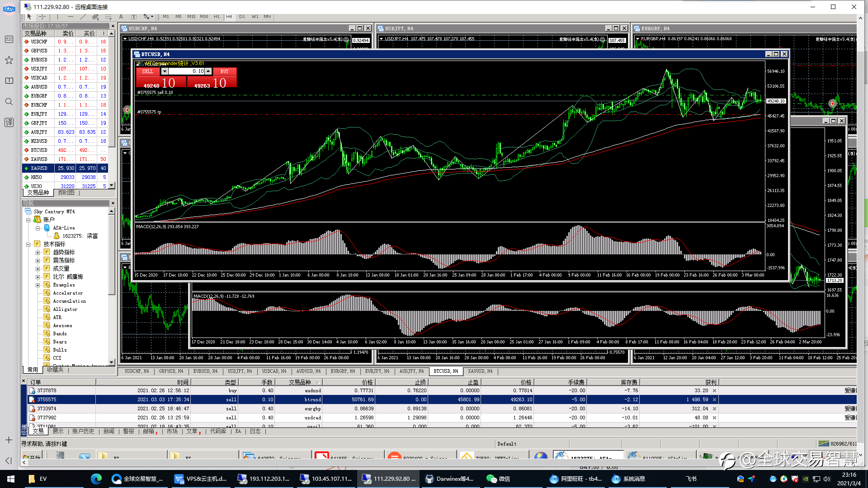Switch chart timeframe to MN

click(267, 17)
